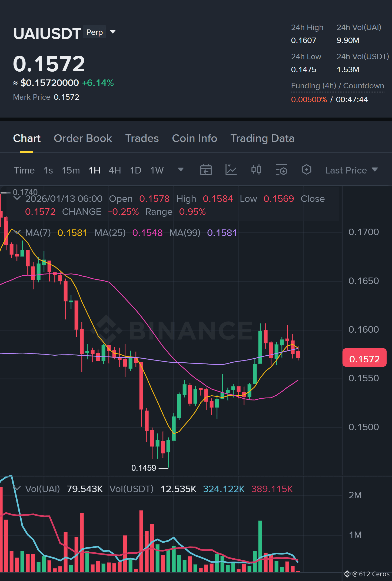The height and width of the screenshot is (581, 392).
Task: Expand more time intervals dropdown
Action: pyautogui.click(x=181, y=170)
